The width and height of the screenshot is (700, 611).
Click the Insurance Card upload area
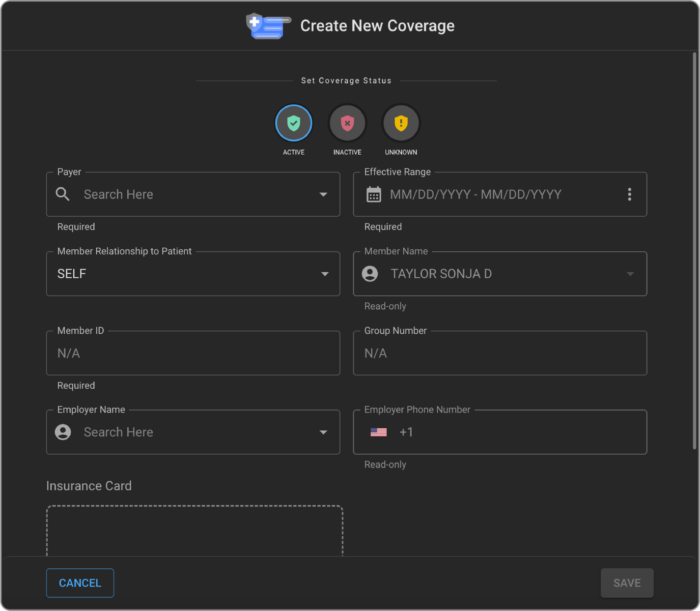click(194, 531)
